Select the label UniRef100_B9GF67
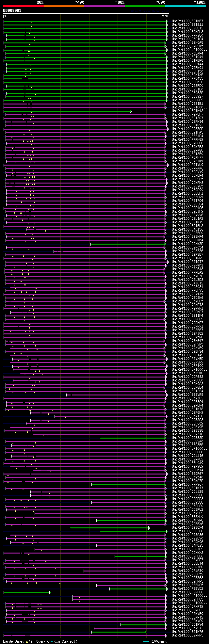 [187, 474]
